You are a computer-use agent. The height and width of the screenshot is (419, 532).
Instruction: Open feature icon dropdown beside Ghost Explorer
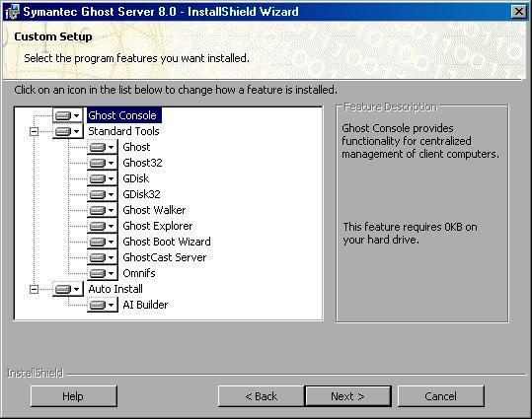click(102, 226)
